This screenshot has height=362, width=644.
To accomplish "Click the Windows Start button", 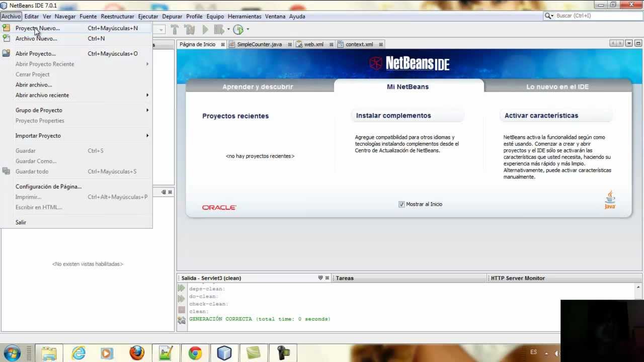I will (x=12, y=353).
